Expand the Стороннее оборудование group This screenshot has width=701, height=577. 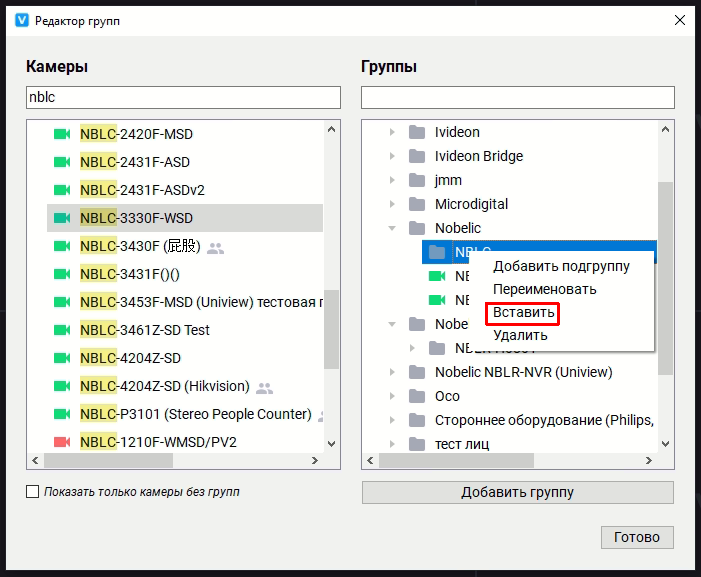(392, 420)
